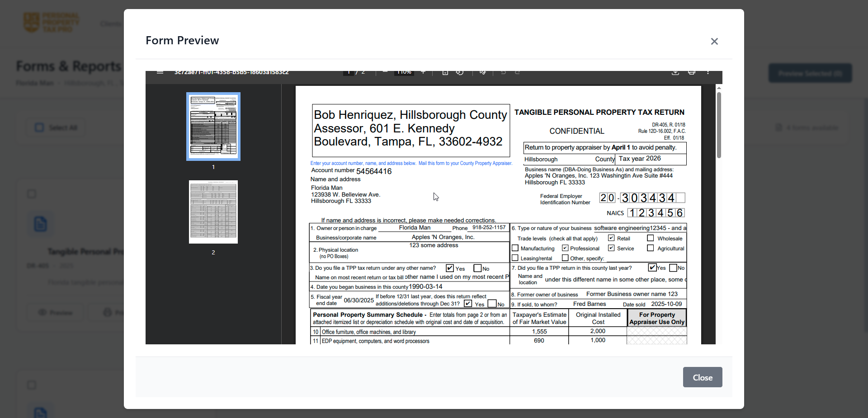The height and width of the screenshot is (418, 868).
Task: Toggle the PDF sidebar menu icon
Action: (160, 72)
